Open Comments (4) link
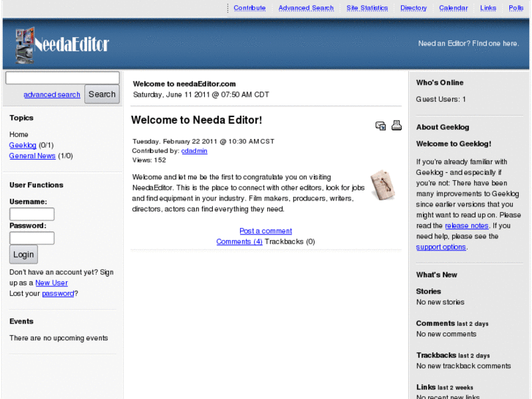The width and height of the screenshot is (532, 399). [239, 242]
